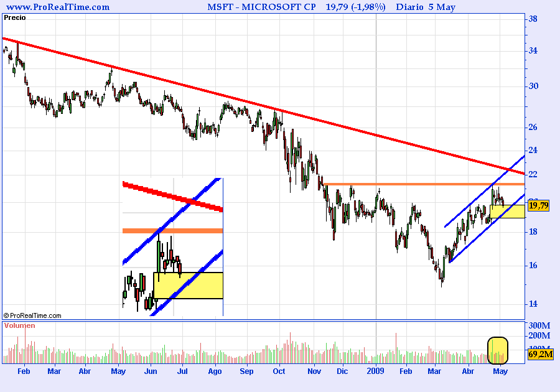Click the 300M volume axis label

[x=539, y=325]
